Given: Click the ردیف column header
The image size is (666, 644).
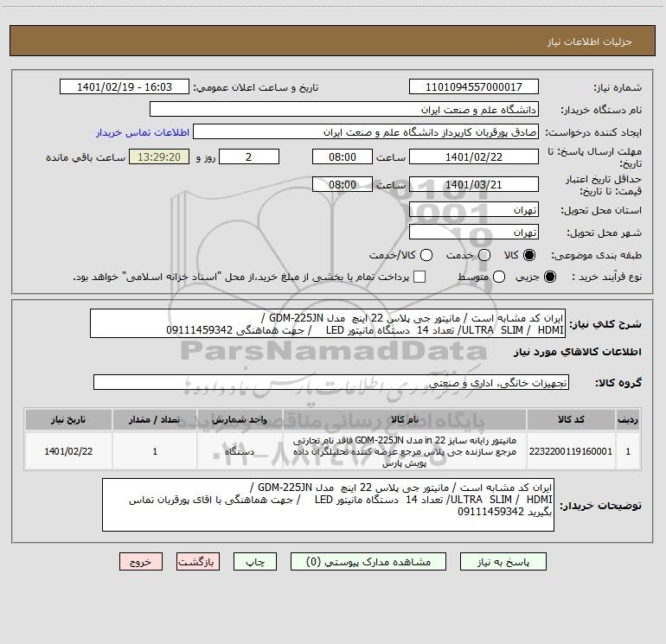Looking at the screenshot, I should click(x=628, y=419).
